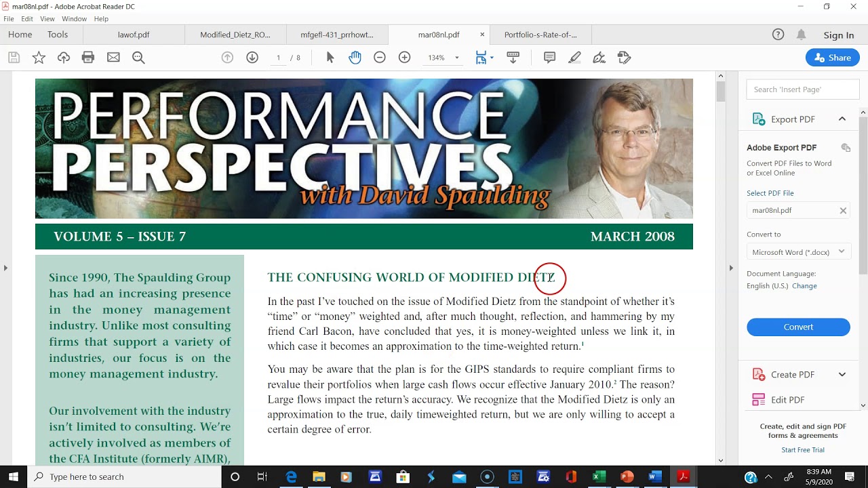Switch to the Tools tab
The height and width of the screenshot is (488, 868).
point(58,35)
